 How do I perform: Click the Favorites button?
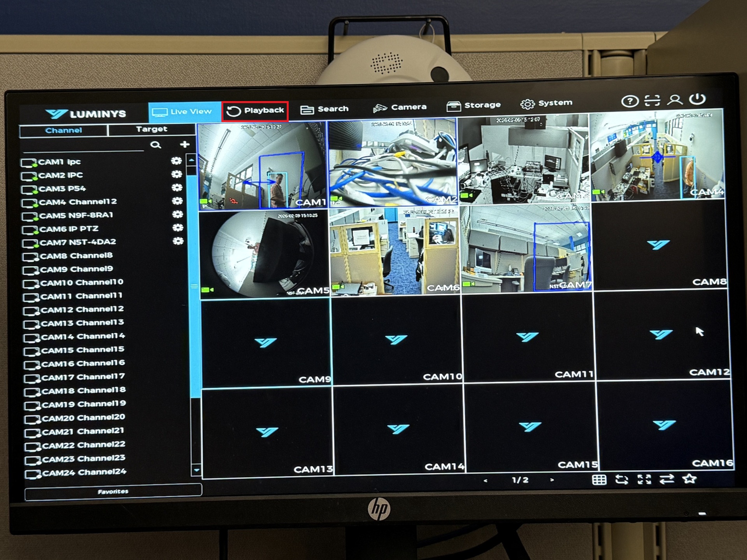pyautogui.click(x=113, y=492)
